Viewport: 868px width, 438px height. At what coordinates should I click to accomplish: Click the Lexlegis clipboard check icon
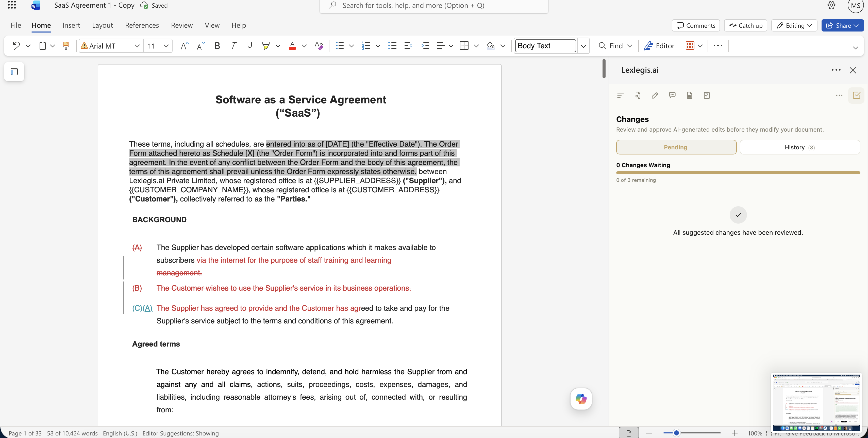[x=707, y=96]
